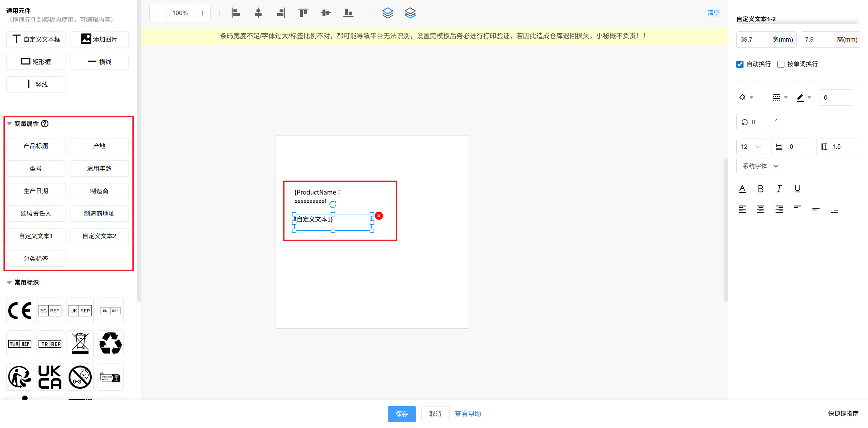The height and width of the screenshot is (428, 868).
Task: Enable the 按单词换行 checkbox
Action: click(781, 64)
